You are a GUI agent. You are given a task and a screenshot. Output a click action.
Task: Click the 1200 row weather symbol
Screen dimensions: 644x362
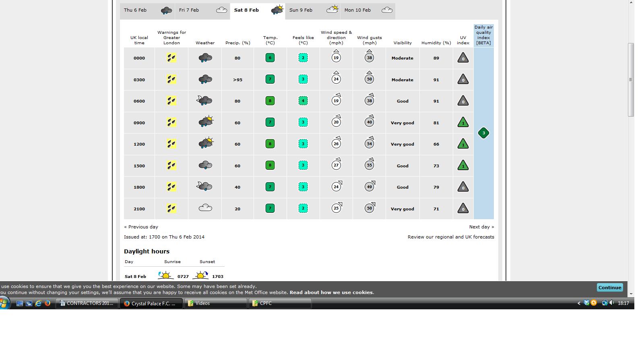click(206, 143)
